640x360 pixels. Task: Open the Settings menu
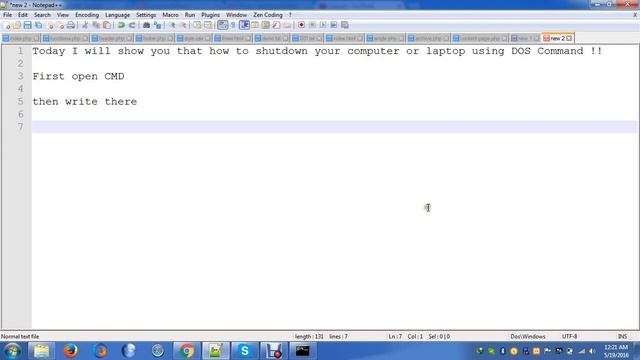146,15
